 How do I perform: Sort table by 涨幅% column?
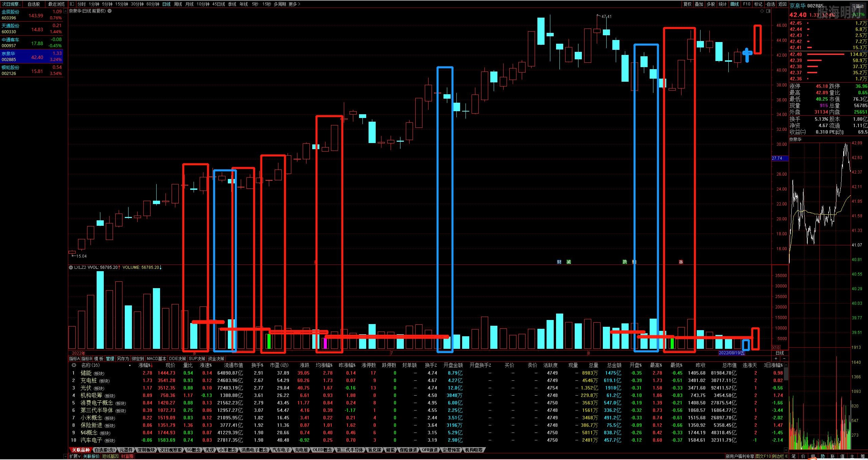pyautogui.click(x=145, y=365)
